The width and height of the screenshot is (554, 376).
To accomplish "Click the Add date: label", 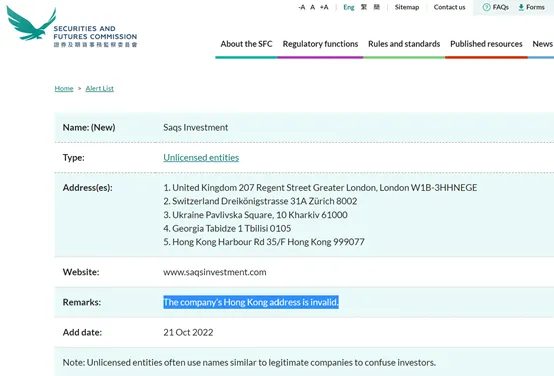I will click(x=82, y=333).
